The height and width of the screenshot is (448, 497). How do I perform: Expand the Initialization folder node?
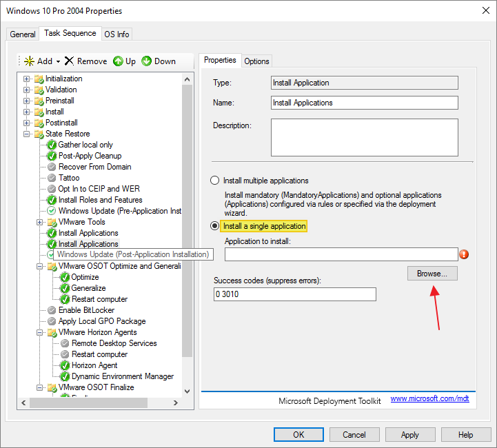(27, 79)
